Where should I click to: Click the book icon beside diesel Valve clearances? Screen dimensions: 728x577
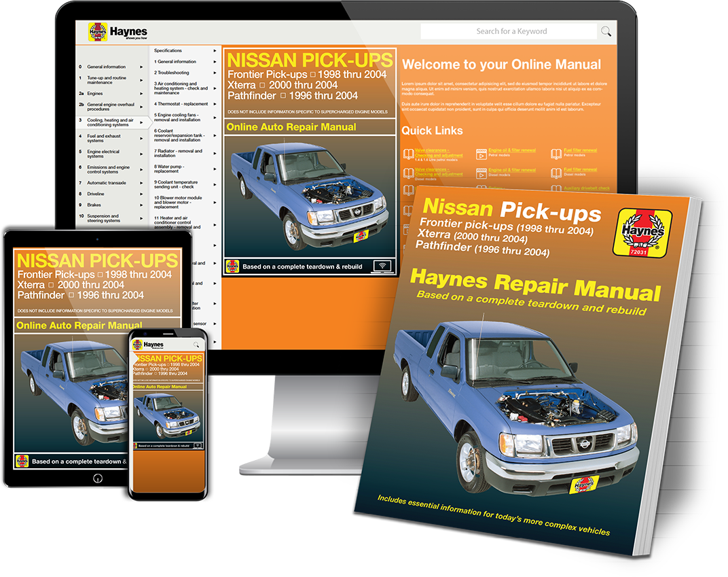coord(408,173)
